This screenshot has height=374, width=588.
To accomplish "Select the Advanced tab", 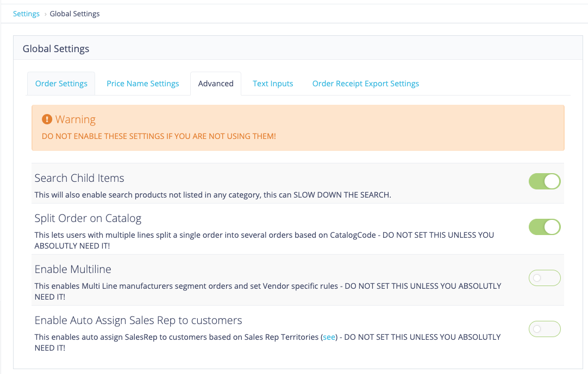I will click(x=216, y=84).
